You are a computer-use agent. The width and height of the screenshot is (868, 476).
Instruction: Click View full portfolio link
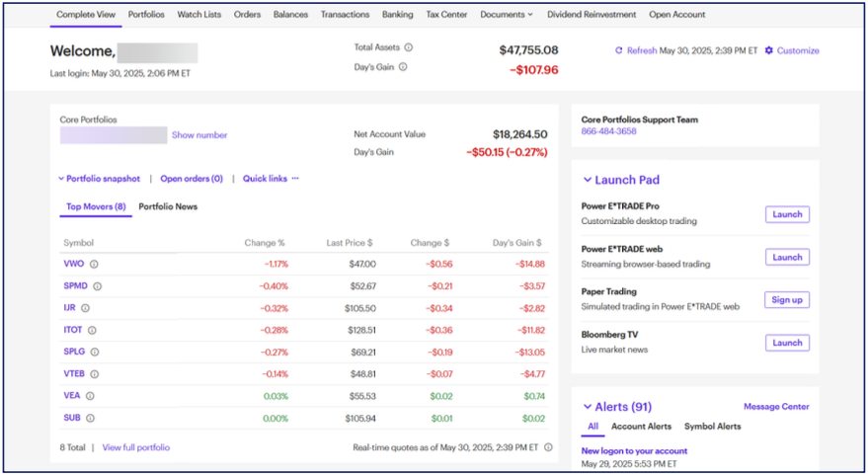coord(136,447)
